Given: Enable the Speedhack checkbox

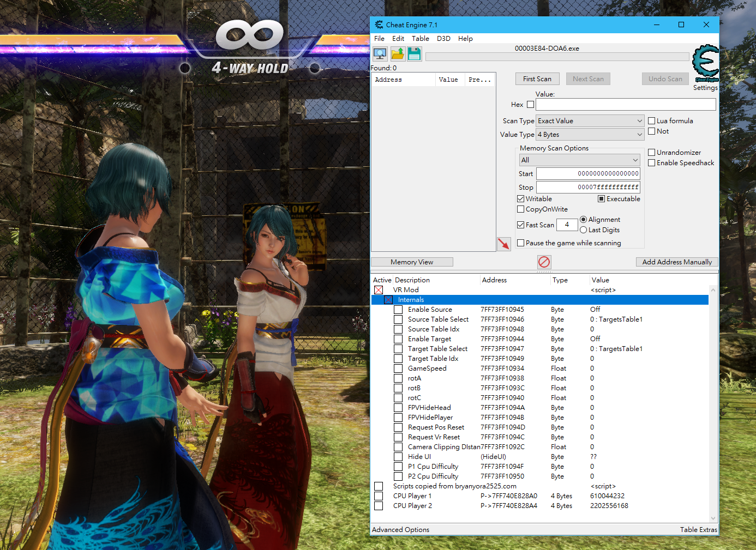Looking at the screenshot, I should point(652,162).
